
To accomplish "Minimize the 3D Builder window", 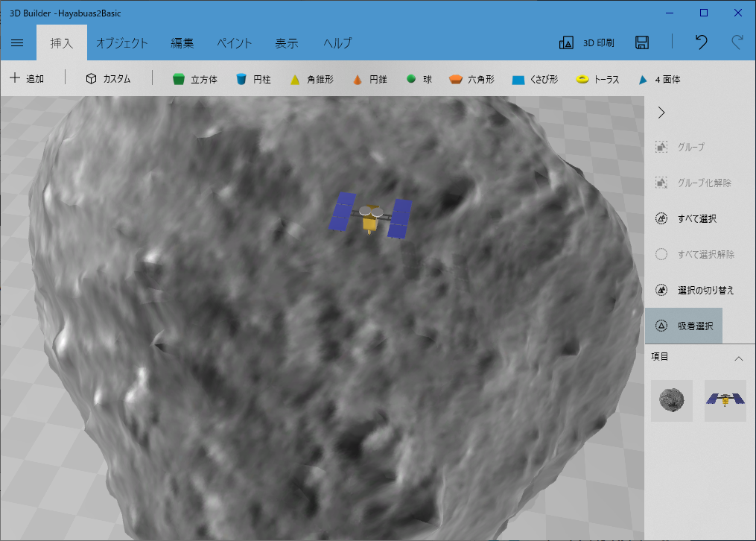I will (x=670, y=13).
